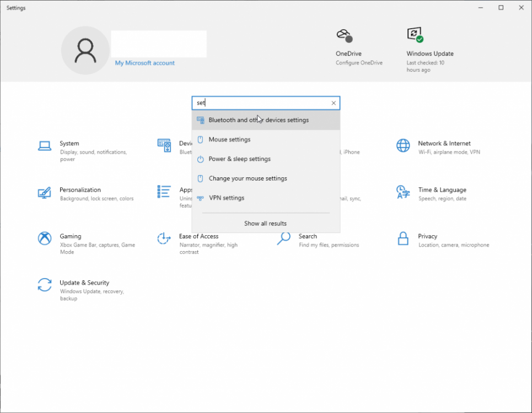Close the Settings window
The image size is (532, 413).
521,8
